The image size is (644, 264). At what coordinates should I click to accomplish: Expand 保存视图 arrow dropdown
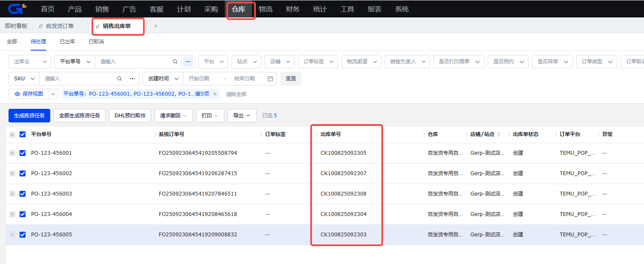53,94
